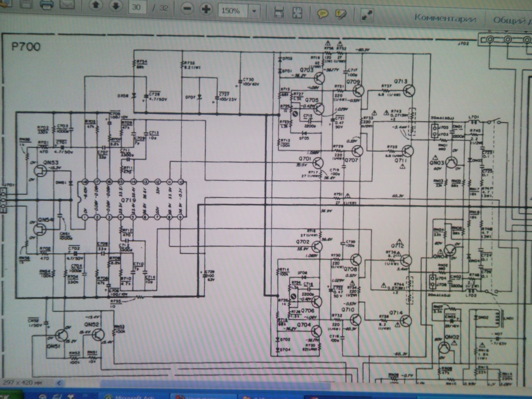Select the highlight text tool
This screenshot has width=532, height=399.
pyautogui.click(x=341, y=14)
